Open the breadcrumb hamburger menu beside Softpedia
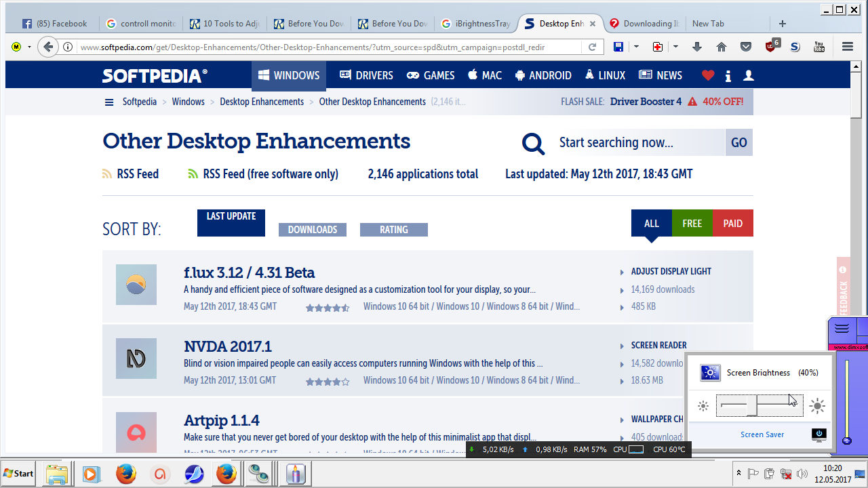Screen dimensions: 868x488 pyautogui.click(x=108, y=102)
